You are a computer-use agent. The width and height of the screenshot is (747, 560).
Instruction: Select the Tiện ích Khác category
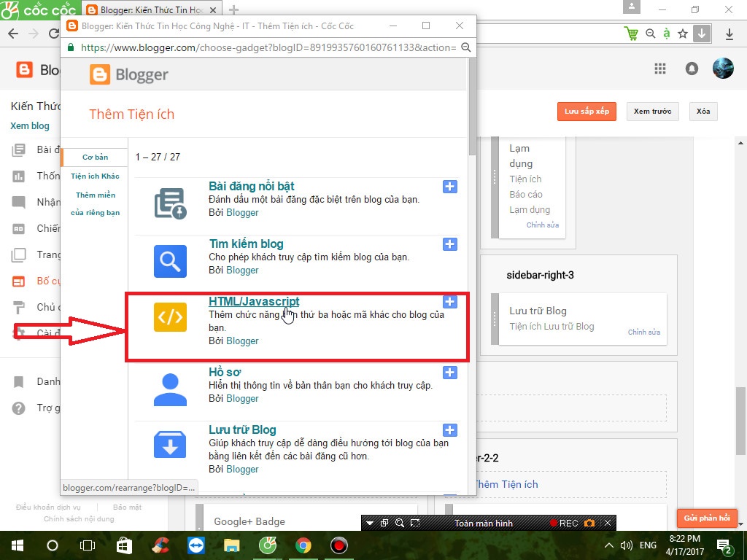pos(95,176)
